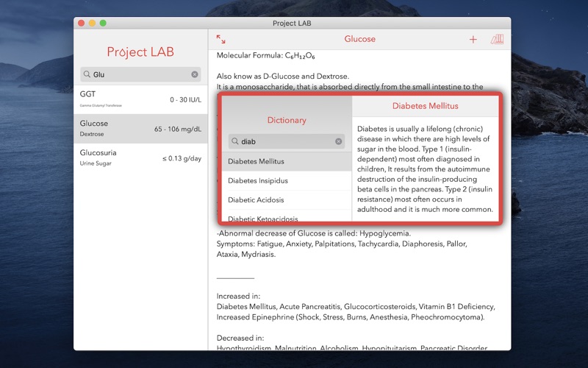This screenshot has height=368, width=588.
Task: Open the dictionary books icon
Action: pos(497,39)
